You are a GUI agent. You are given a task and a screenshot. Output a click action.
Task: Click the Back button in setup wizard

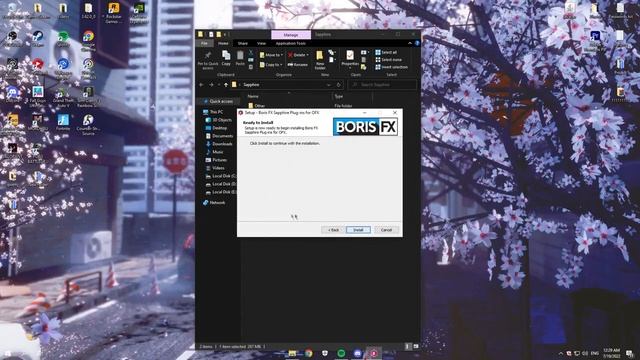pyautogui.click(x=333, y=230)
